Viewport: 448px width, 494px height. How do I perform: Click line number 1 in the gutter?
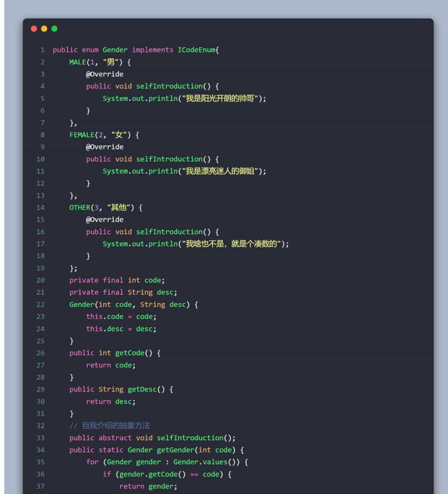(x=42, y=50)
